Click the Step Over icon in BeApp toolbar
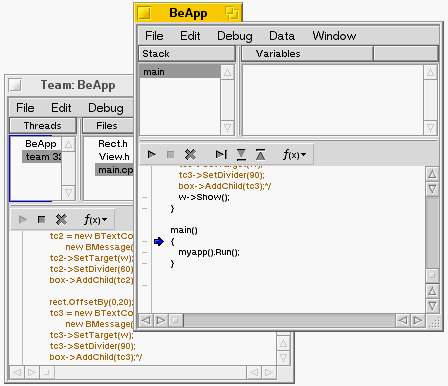This screenshot has height=386, width=448. 221,154
